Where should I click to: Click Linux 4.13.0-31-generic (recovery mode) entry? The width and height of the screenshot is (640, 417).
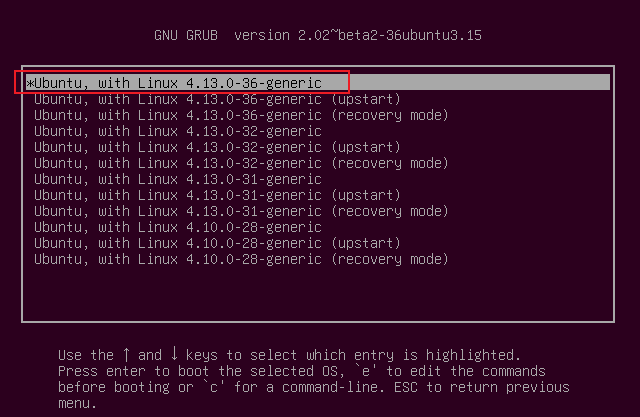point(241,211)
